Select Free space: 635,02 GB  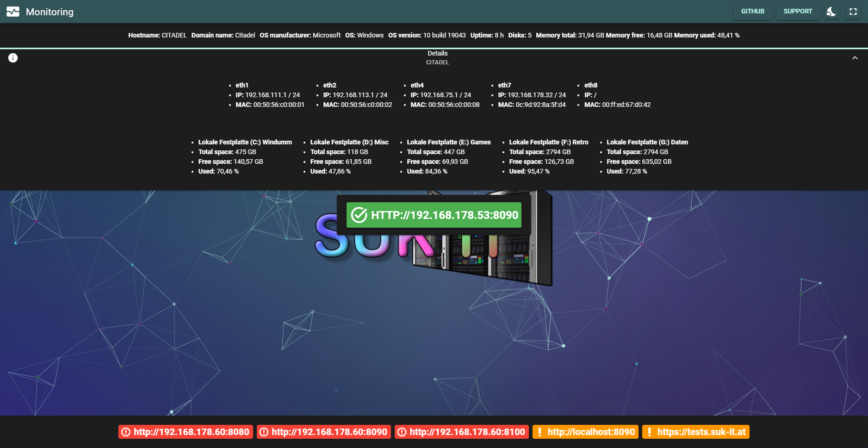coord(639,162)
